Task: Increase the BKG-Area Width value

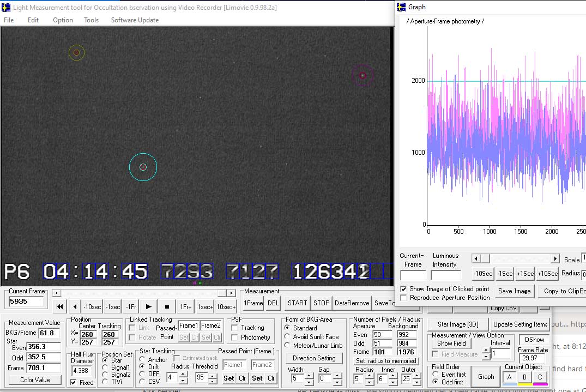Action: click(x=309, y=376)
